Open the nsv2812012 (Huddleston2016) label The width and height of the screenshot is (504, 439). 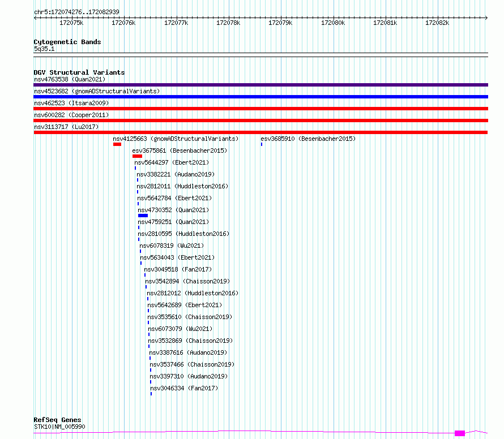click(193, 293)
